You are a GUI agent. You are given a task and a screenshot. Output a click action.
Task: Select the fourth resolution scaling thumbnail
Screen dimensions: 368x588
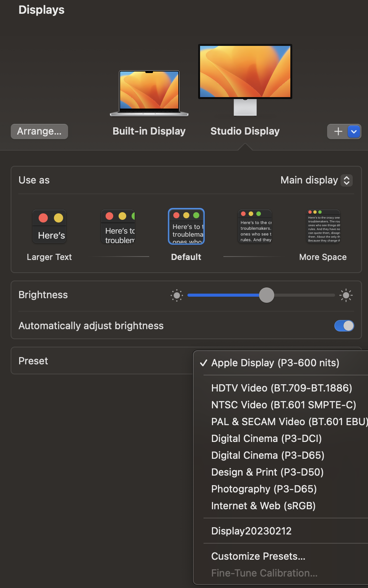pyautogui.click(x=255, y=227)
